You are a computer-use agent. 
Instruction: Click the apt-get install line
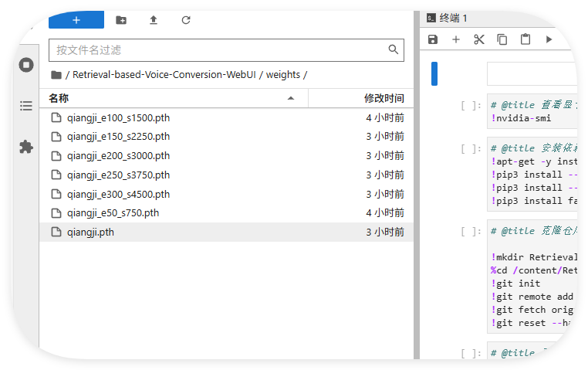534,161
